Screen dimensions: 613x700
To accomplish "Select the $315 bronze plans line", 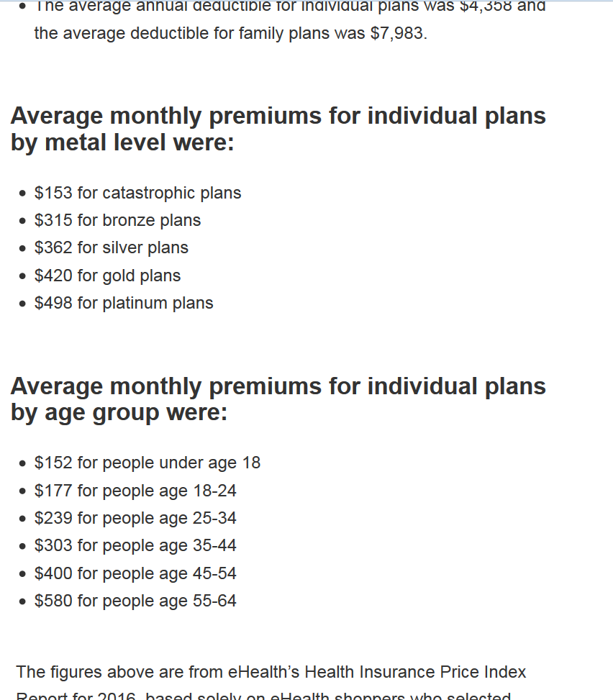I will coord(117,220).
